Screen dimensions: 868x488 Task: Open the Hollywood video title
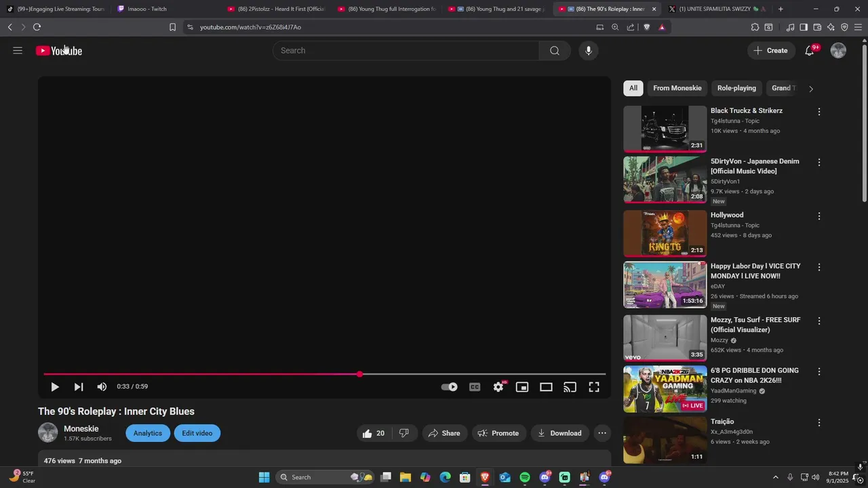(x=727, y=215)
